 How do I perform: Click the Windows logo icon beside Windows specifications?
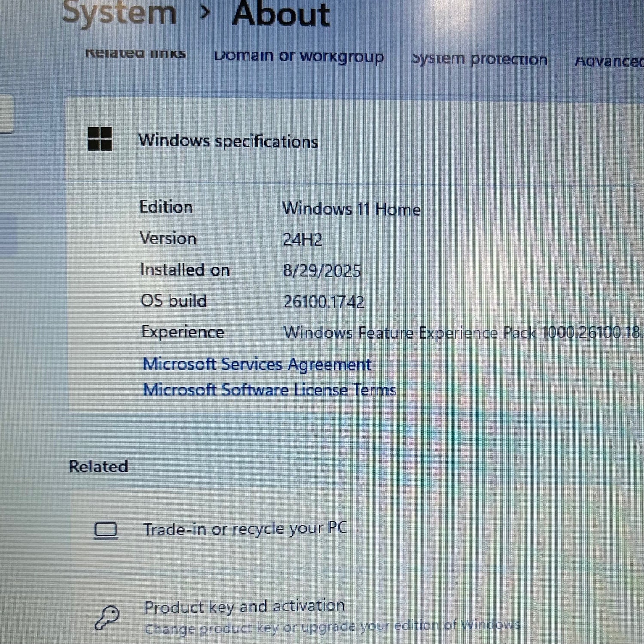(x=100, y=139)
